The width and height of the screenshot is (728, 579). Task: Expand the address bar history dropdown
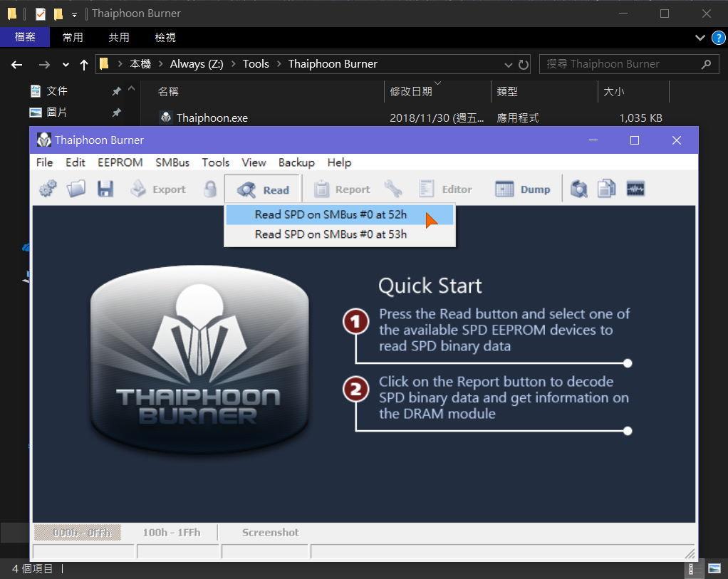pyautogui.click(x=509, y=65)
